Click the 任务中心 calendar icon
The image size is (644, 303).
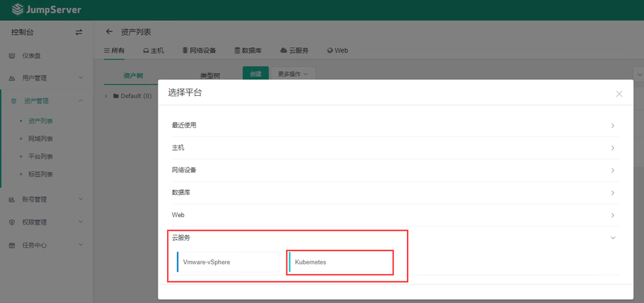click(12, 245)
